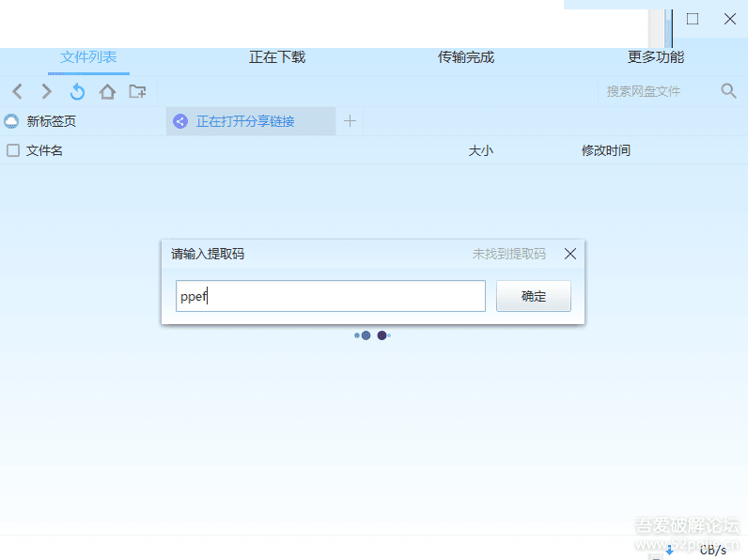Open the 更多功能 tab
This screenshot has width=748, height=560.
[x=656, y=57]
